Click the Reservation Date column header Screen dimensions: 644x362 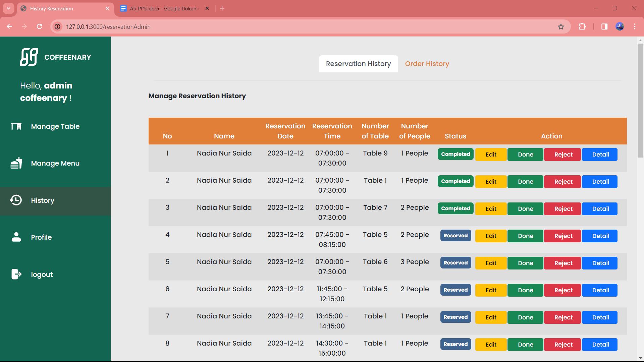tap(285, 131)
